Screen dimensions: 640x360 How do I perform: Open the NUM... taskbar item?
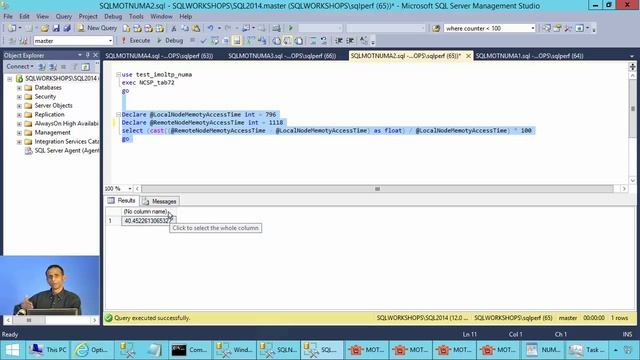(x=542, y=350)
